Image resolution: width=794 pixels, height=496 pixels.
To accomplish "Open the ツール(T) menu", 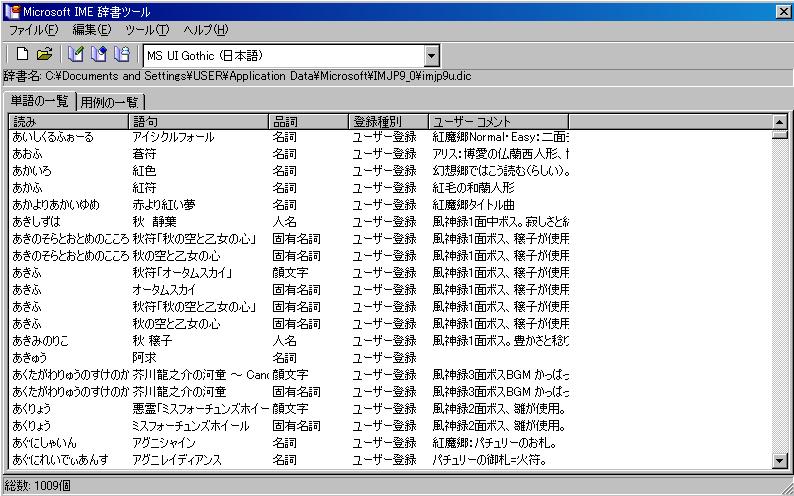I will (x=147, y=30).
